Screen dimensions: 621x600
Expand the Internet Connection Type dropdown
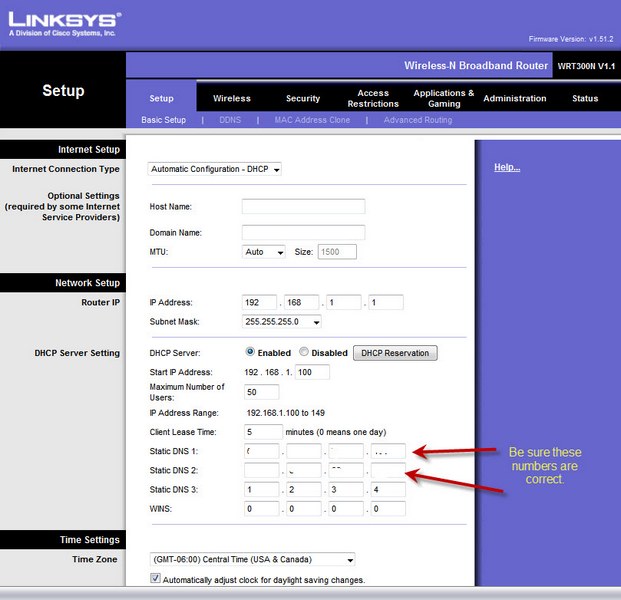tap(215, 169)
